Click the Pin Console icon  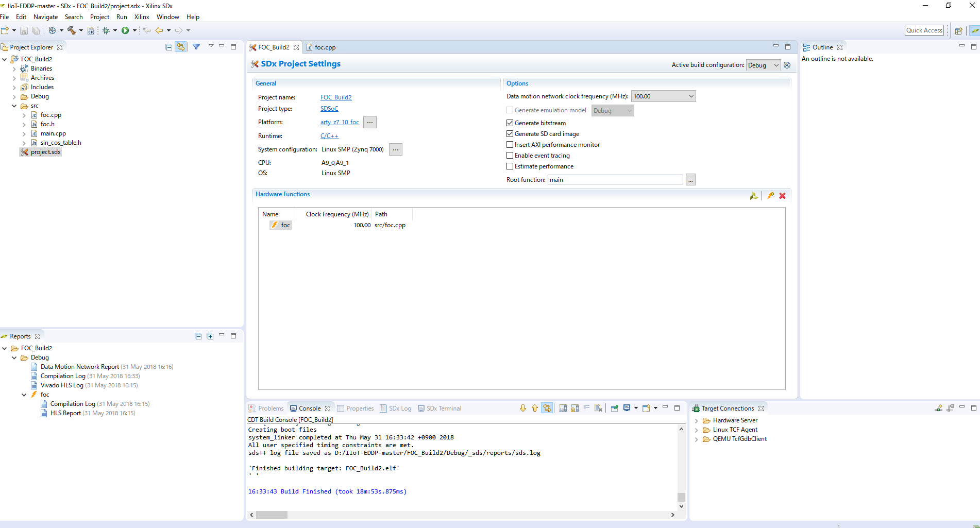[x=614, y=408]
